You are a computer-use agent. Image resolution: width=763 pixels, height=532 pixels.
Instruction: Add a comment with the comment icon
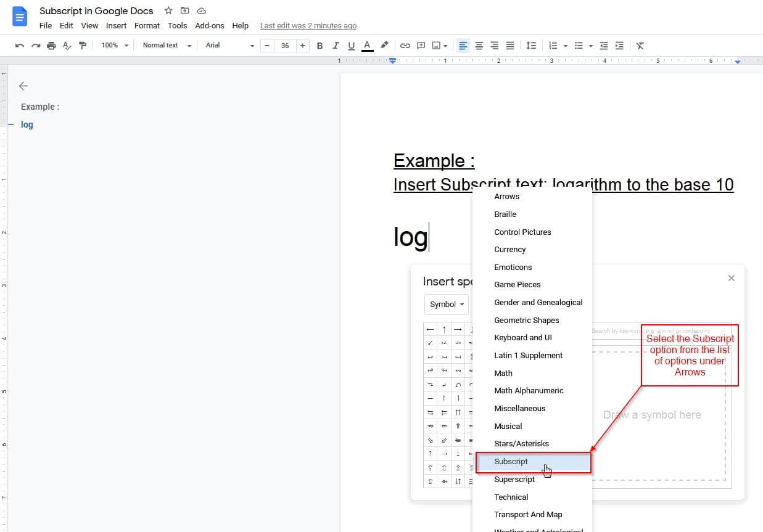click(x=421, y=45)
